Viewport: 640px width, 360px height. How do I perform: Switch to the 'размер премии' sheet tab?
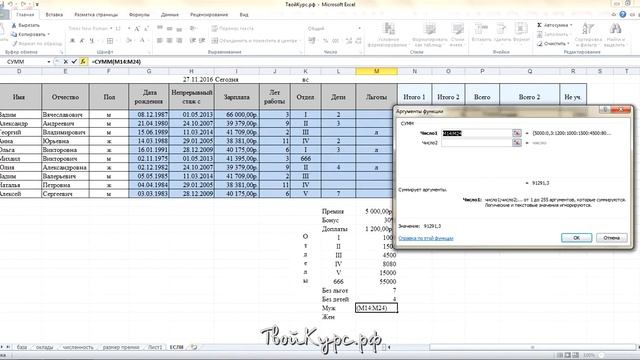(x=120, y=347)
